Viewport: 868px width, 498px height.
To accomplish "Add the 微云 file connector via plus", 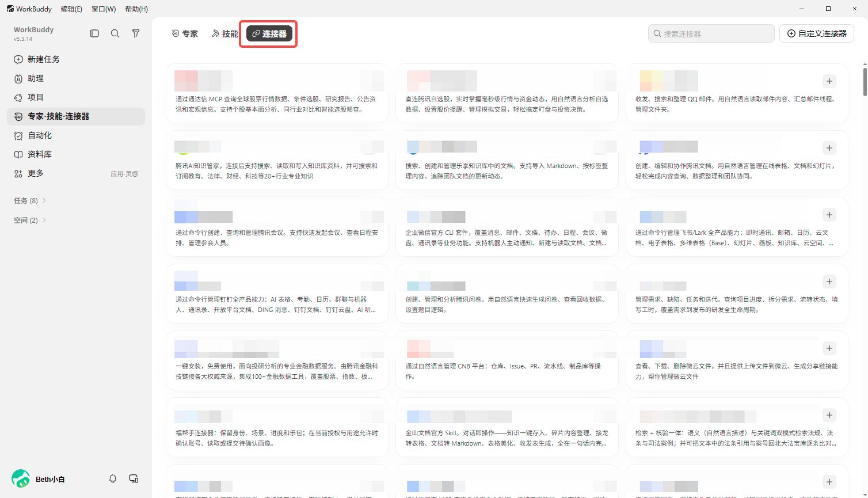I will click(x=829, y=348).
